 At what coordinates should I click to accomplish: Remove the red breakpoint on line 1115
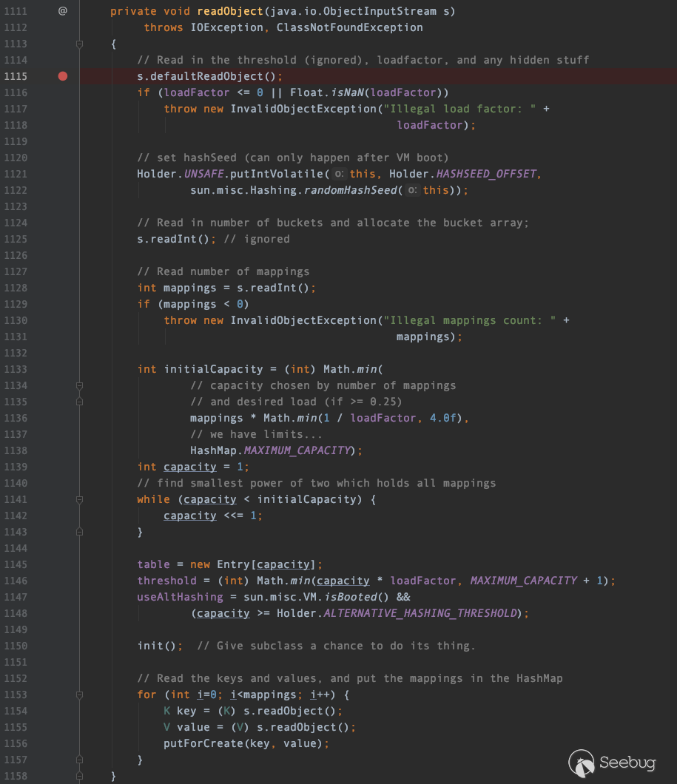(x=62, y=76)
